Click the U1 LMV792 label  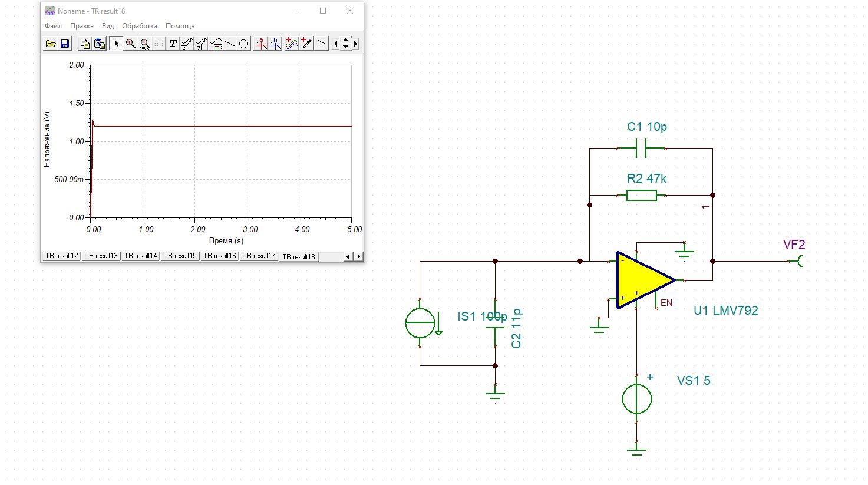point(725,311)
